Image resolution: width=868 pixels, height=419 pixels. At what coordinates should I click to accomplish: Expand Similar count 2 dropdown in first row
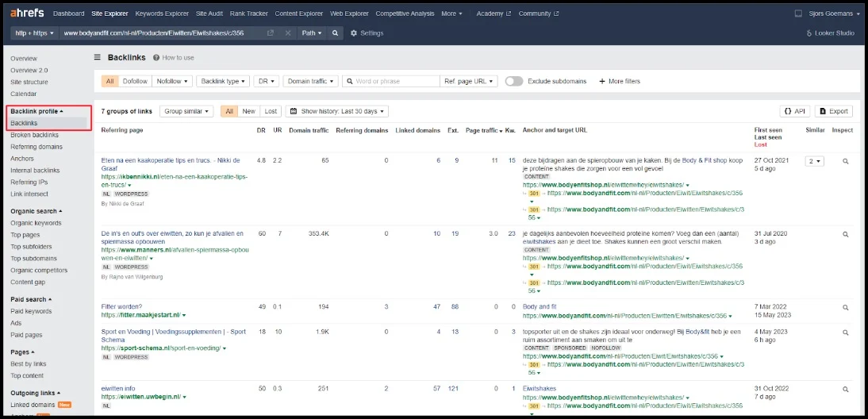(x=815, y=161)
